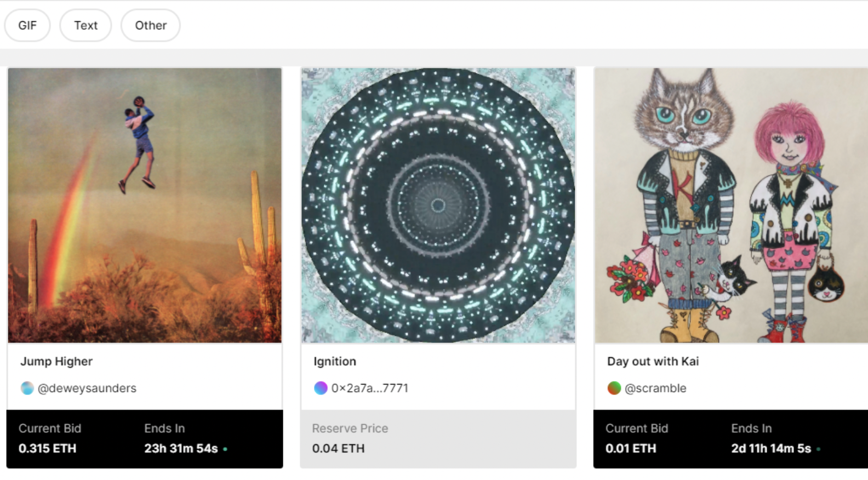
Task: Click the 0.315 ETH current bid
Action: click(47, 449)
